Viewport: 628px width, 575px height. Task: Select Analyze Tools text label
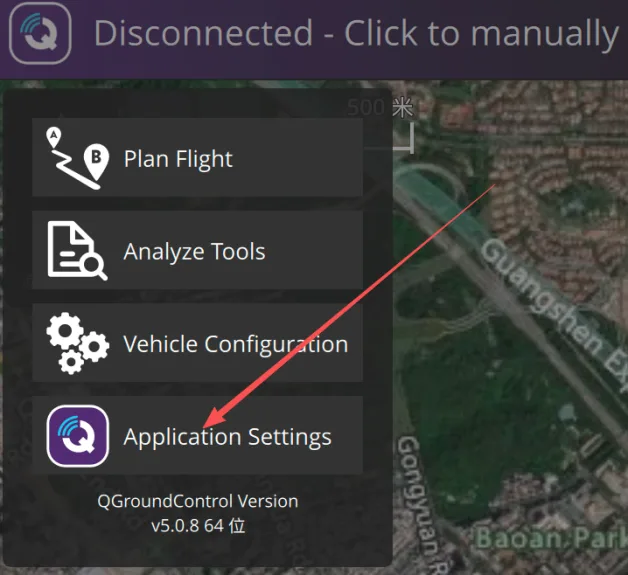pos(194,251)
